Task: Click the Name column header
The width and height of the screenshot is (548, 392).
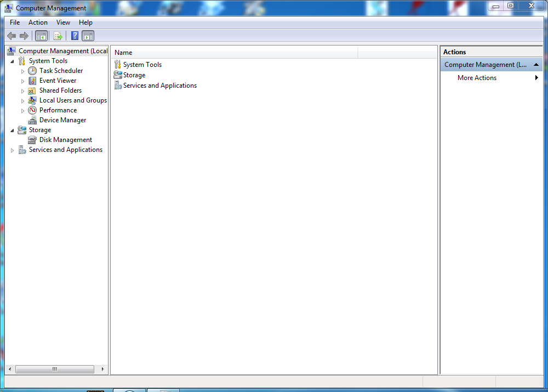Action: pos(235,53)
